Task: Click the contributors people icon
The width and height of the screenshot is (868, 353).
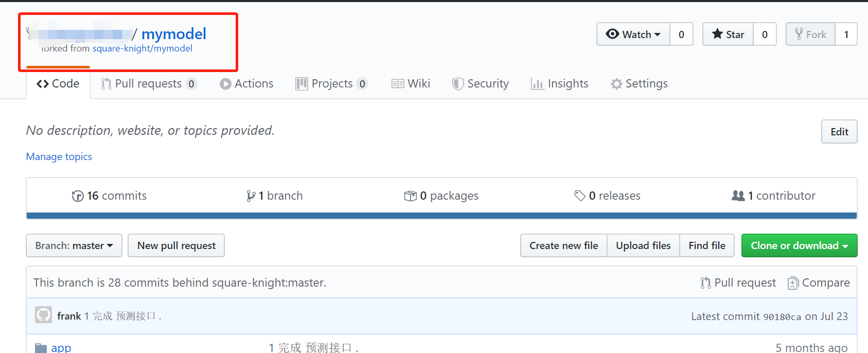Action: coord(738,196)
